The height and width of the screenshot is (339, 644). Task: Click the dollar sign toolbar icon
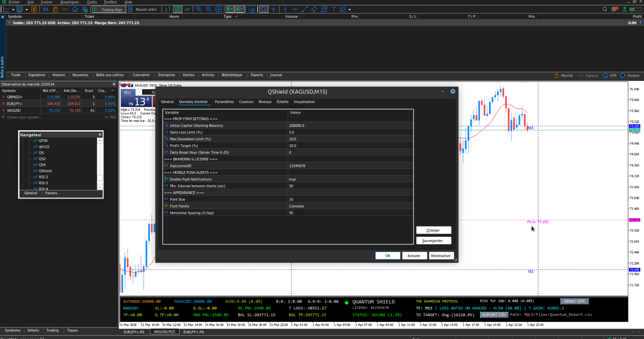tap(34, 9)
